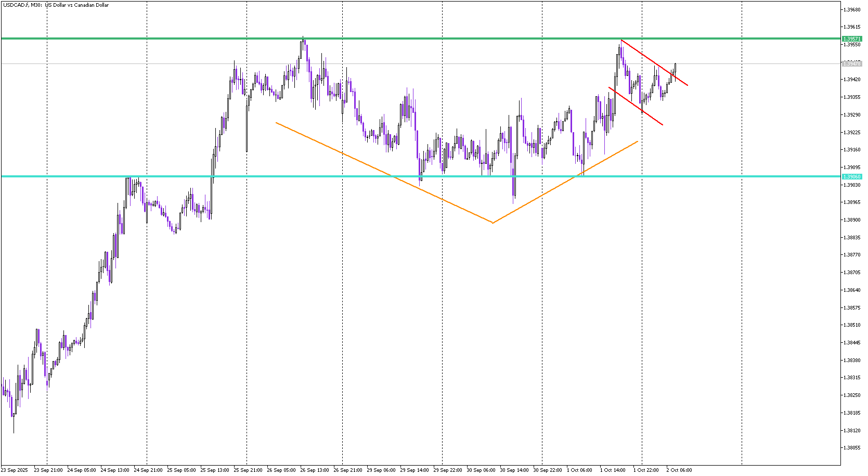Click the latest candle at the chart's right edge
868x476 pixels.
click(x=675, y=68)
